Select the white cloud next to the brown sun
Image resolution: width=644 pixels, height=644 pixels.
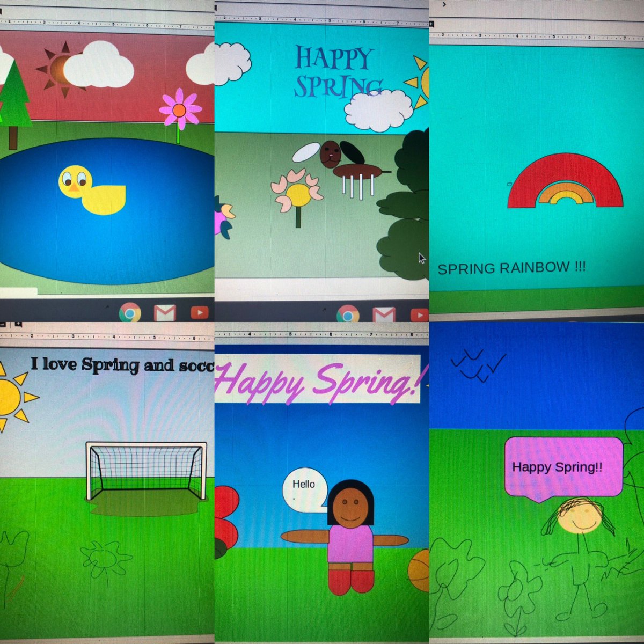coord(98,64)
